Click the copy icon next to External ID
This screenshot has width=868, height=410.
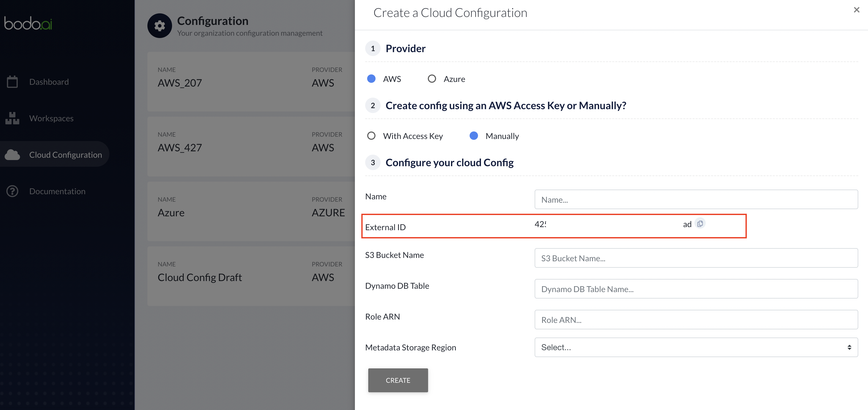pyautogui.click(x=700, y=224)
